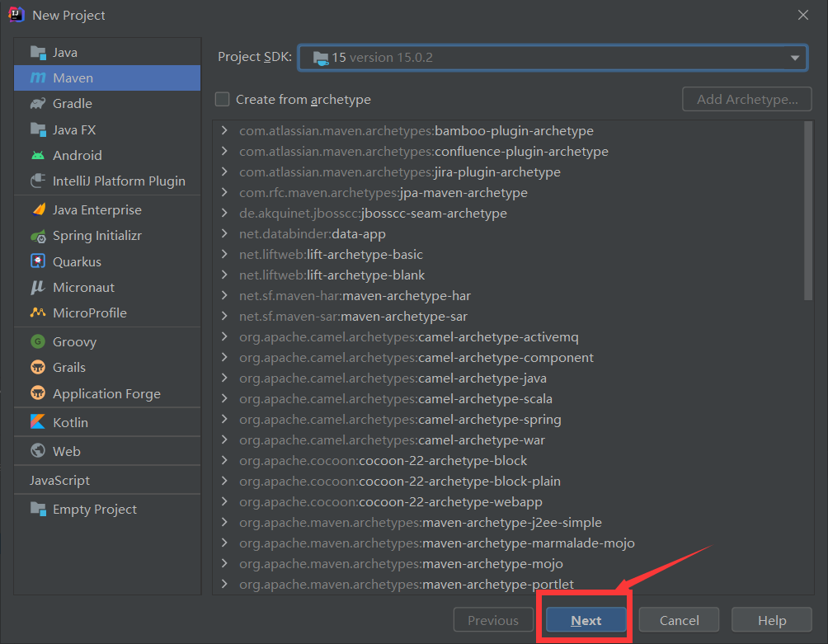Click the Web globe icon
Image resolution: width=828 pixels, height=644 pixels.
point(38,450)
